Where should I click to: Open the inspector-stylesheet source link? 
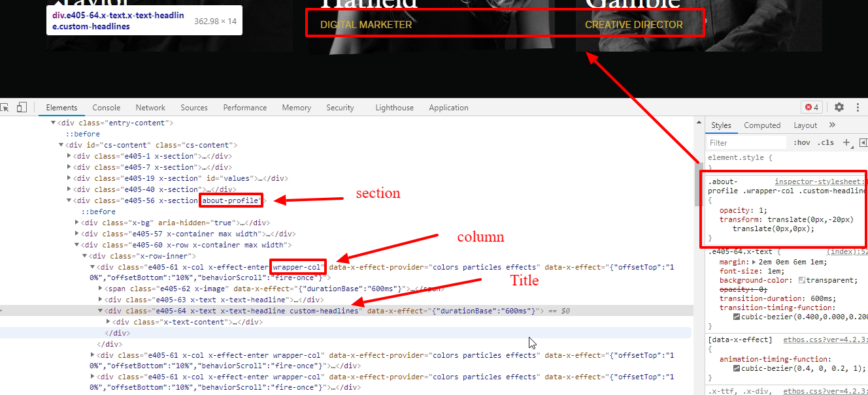pos(818,182)
